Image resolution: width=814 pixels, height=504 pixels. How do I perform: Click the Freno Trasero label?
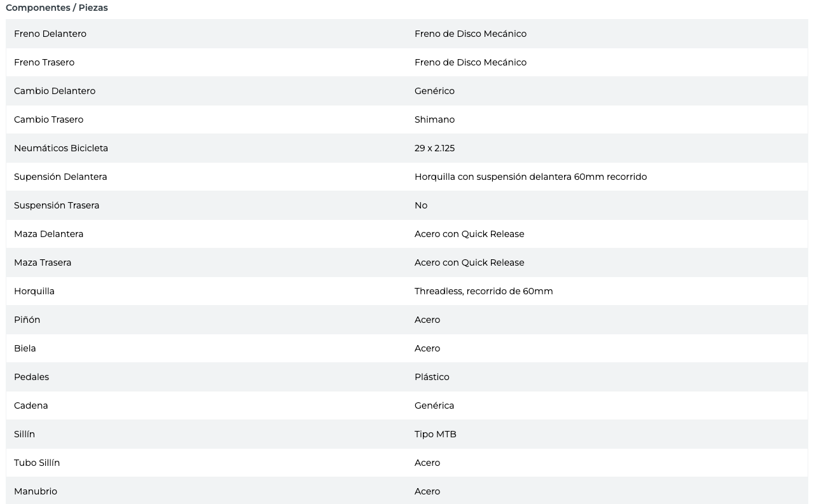44,62
